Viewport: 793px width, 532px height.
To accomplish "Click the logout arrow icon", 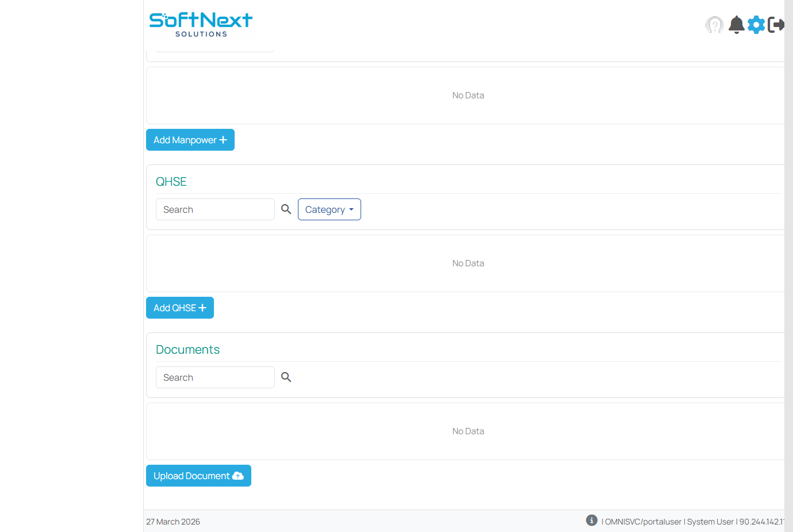I will pos(776,25).
